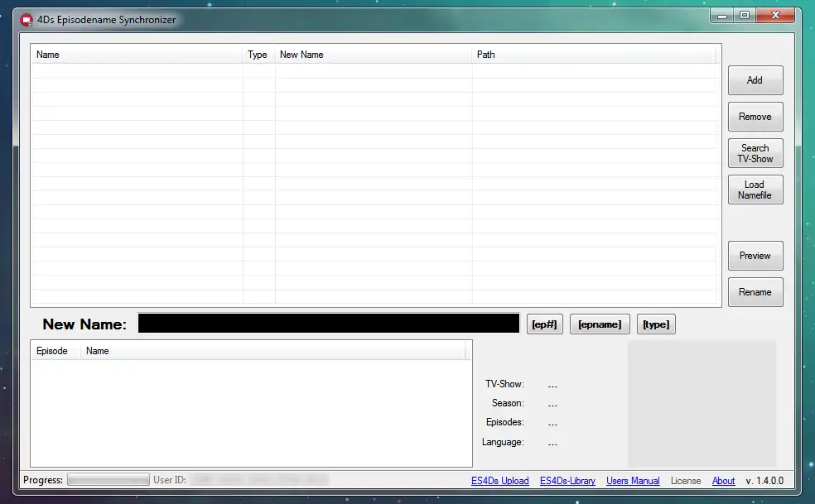Click the Preview button
Image resolution: width=815 pixels, height=504 pixels.
coord(755,256)
